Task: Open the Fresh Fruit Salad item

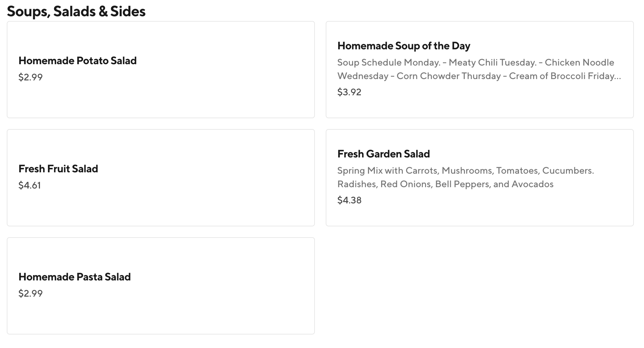Action: (58, 169)
